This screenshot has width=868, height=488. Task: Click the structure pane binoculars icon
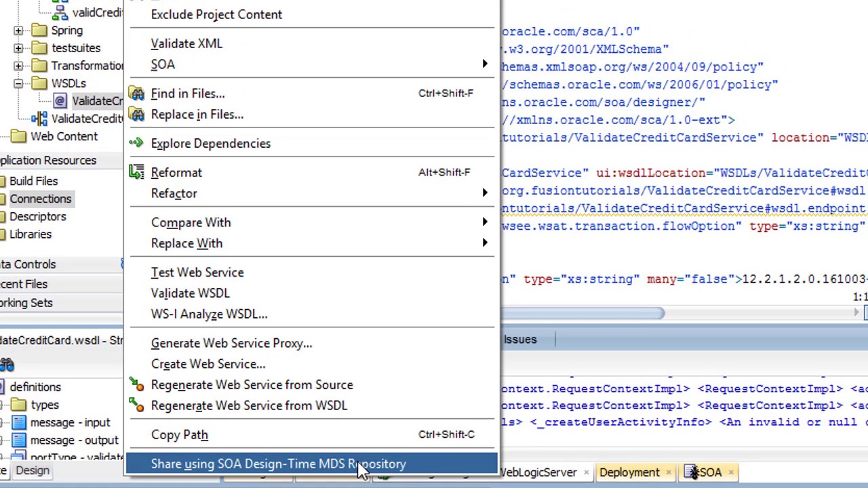(x=7, y=365)
